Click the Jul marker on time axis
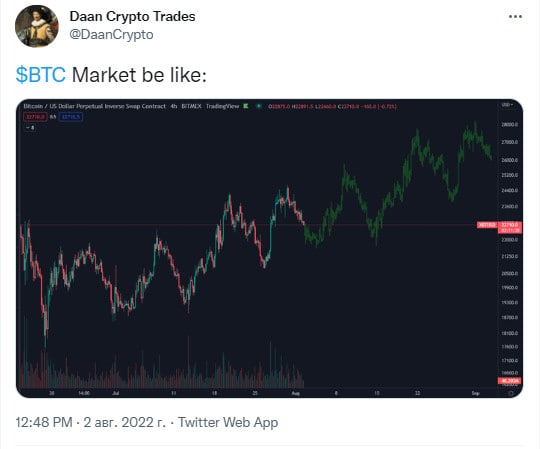The height and width of the screenshot is (449, 540). 116,393
